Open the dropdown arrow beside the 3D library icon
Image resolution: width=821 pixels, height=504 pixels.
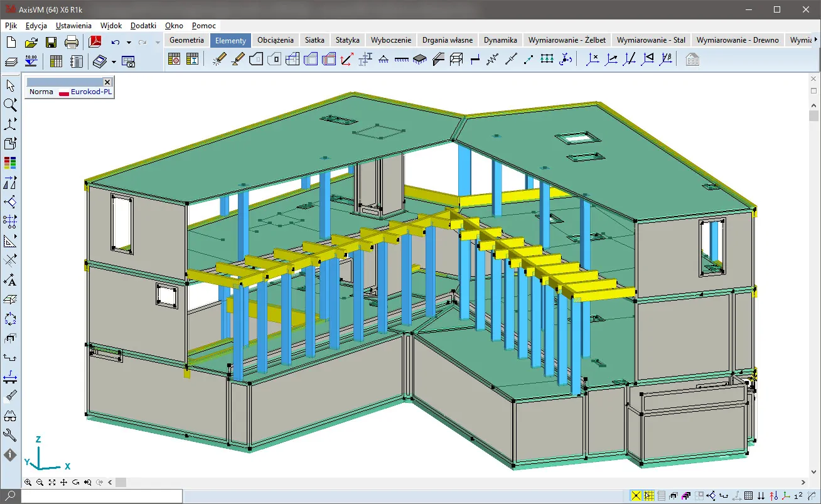(x=114, y=62)
